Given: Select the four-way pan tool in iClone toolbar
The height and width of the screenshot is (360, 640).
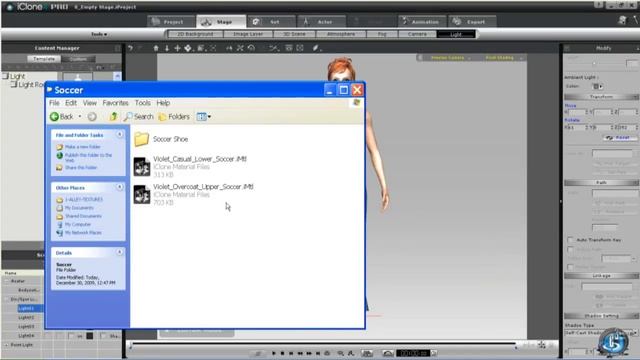Looking at the screenshot, I should [x=188, y=48].
